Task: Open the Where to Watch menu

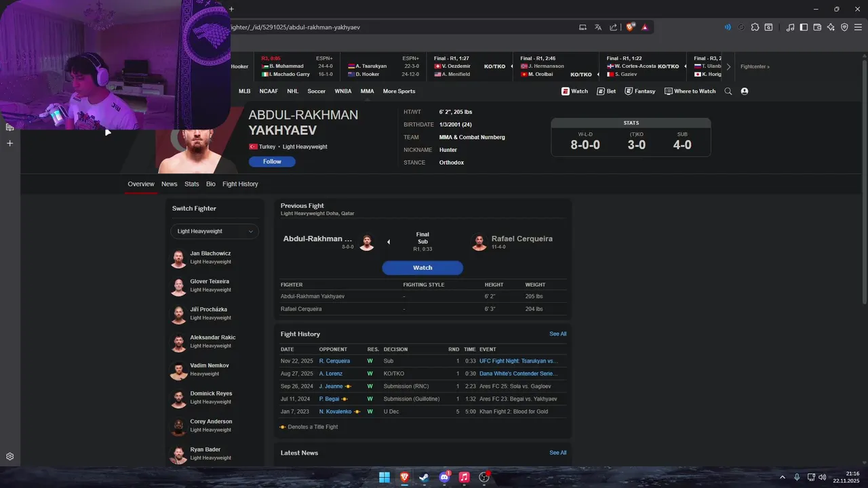Action: [690, 91]
